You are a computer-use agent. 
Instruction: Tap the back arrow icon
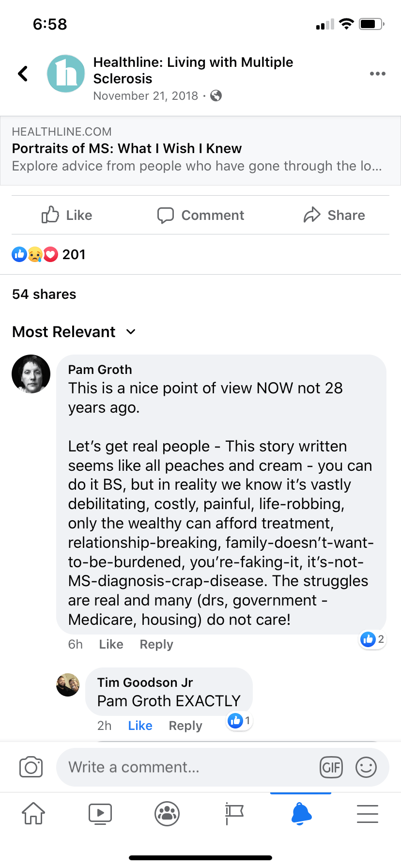pos(23,74)
